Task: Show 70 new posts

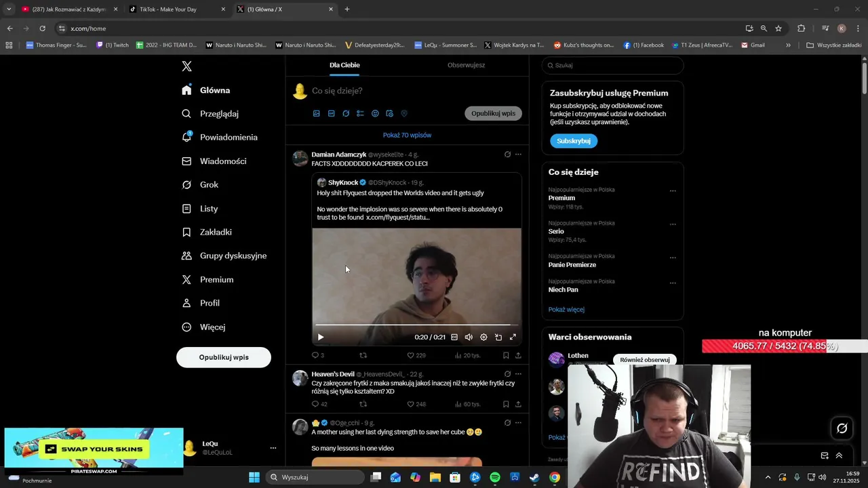Action: pos(407,135)
